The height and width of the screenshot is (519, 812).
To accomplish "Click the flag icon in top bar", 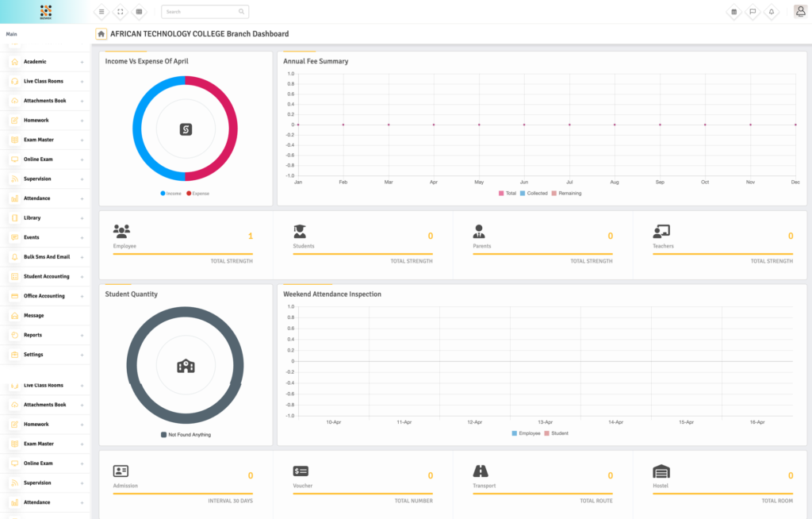I will point(753,12).
